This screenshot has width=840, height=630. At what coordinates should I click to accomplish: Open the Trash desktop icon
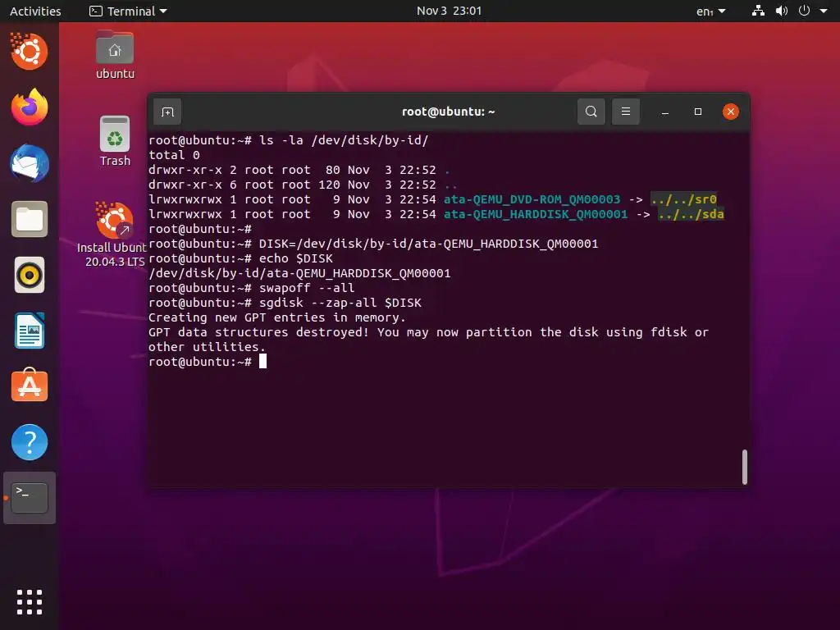tap(115, 141)
